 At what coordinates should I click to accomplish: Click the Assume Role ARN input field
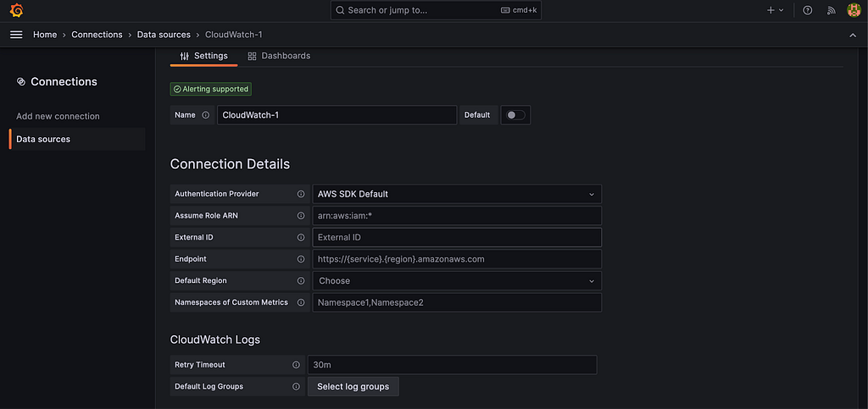pyautogui.click(x=457, y=216)
